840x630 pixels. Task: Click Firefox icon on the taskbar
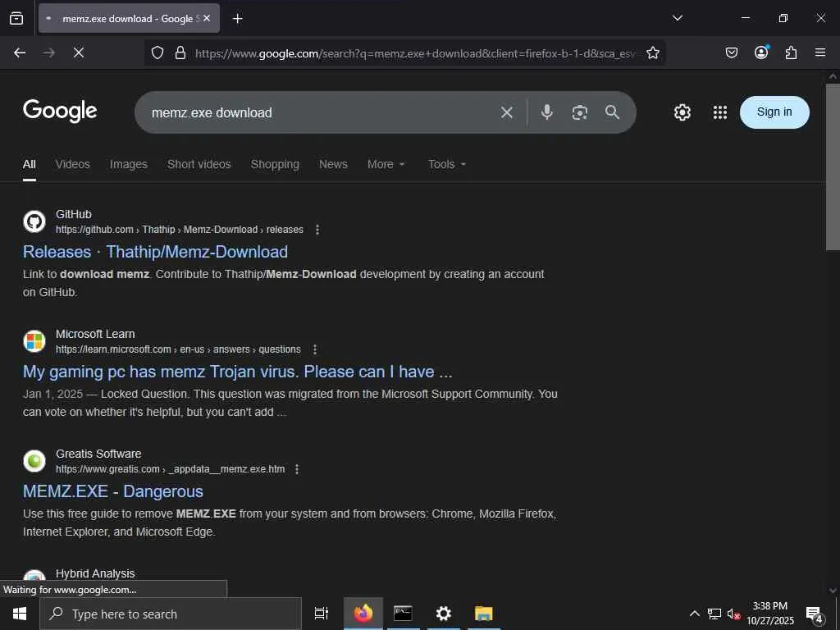(x=363, y=614)
